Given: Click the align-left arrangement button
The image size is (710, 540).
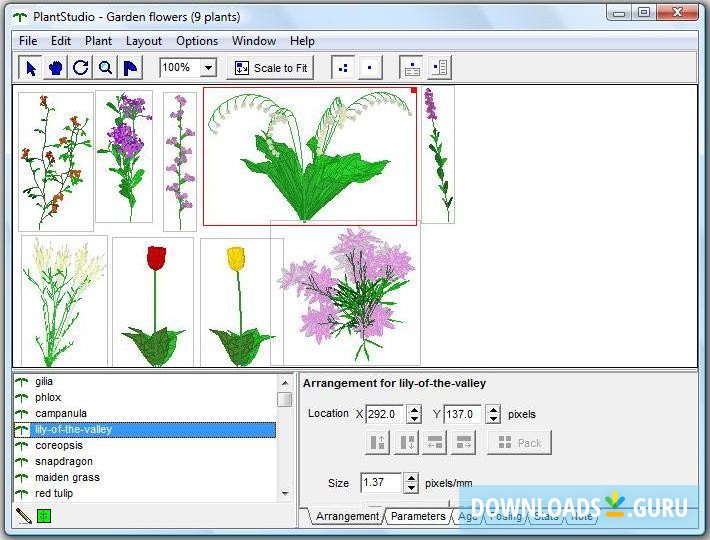Looking at the screenshot, I should click(435, 443).
